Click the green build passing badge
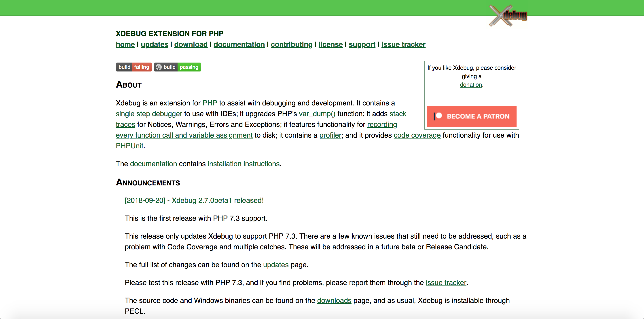644x319 pixels. point(178,67)
